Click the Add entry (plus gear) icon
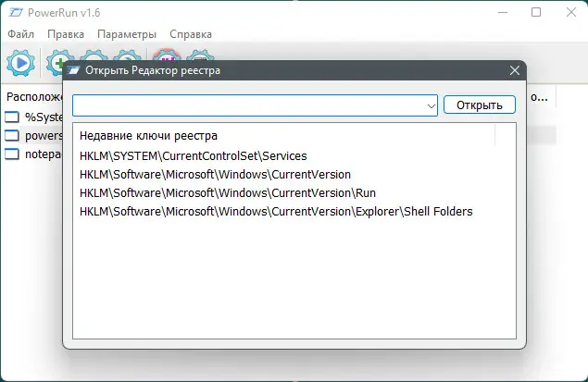The width and height of the screenshot is (588, 382). pos(60,64)
